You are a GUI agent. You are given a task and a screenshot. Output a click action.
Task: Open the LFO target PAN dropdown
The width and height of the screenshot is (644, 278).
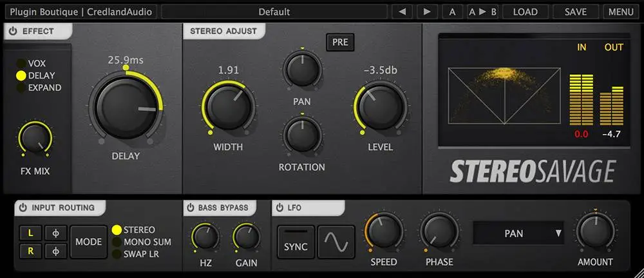point(518,233)
